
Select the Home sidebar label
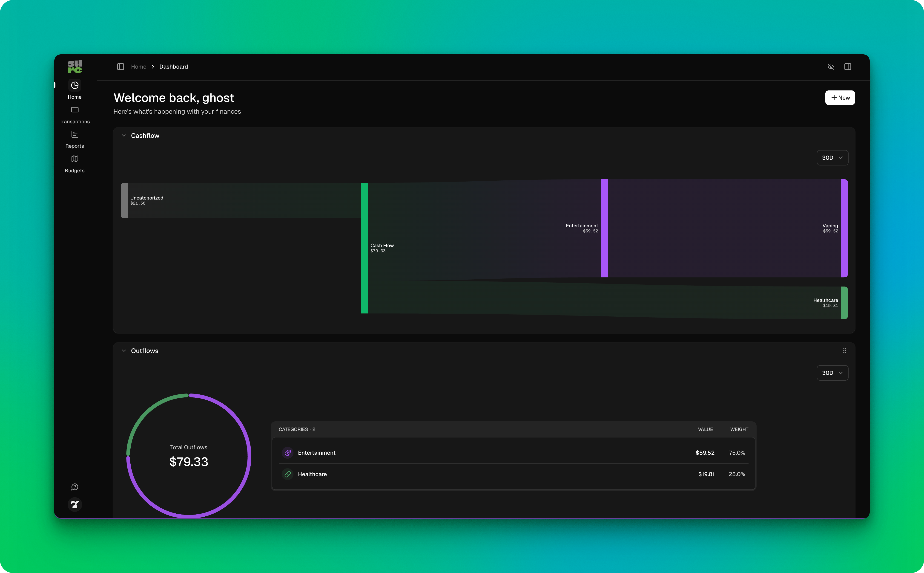click(75, 97)
